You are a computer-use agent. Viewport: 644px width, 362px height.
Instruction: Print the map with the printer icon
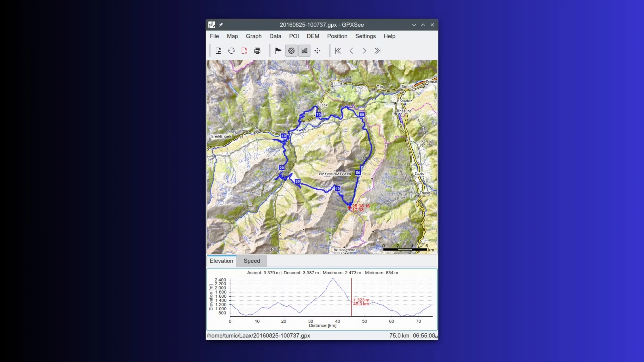257,51
